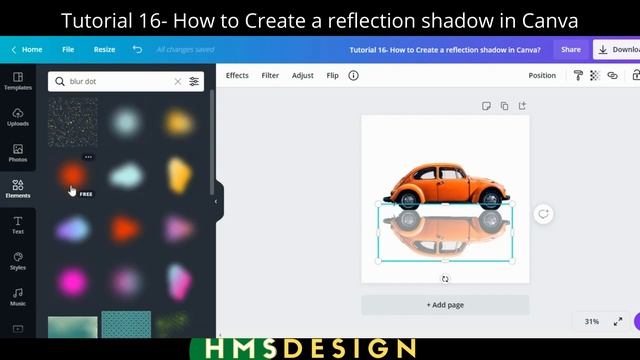640x360 pixels.
Task: Click the elements panel scrollbar
Action: tap(211, 143)
